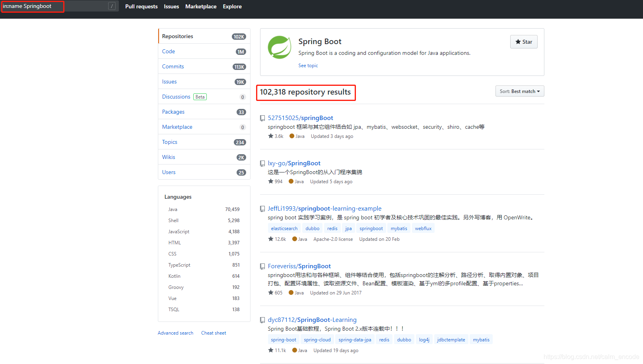Screen dimensions: 643x364
Task: Click the 12.6k star count
Action: (277, 239)
